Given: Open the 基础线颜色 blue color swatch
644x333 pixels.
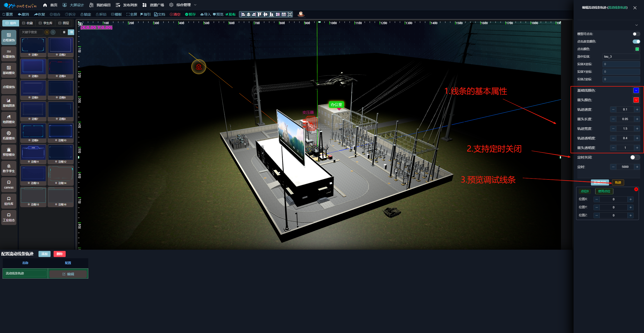Looking at the screenshot, I should tap(636, 90).
